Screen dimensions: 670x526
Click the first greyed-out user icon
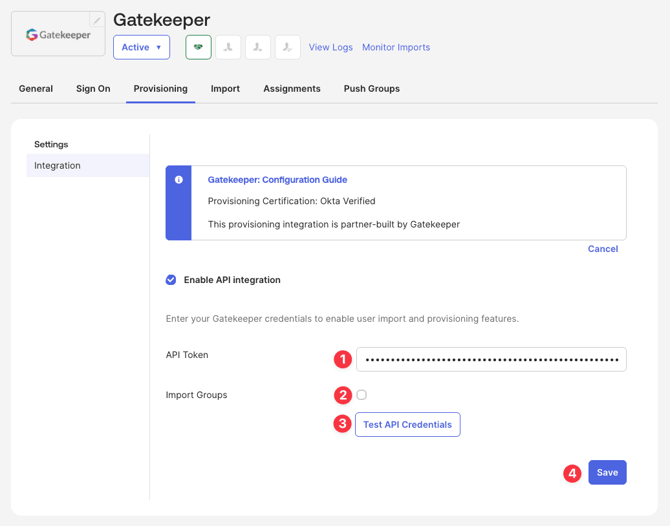pyautogui.click(x=228, y=47)
